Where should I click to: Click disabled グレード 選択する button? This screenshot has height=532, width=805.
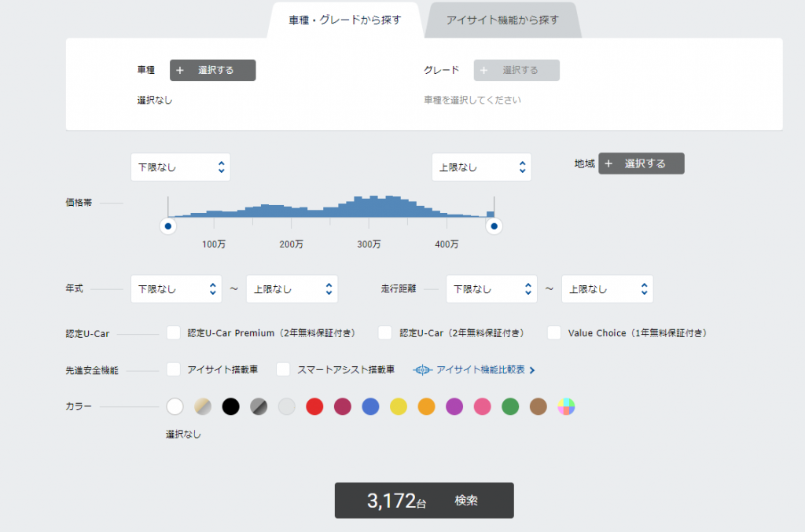(x=516, y=70)
